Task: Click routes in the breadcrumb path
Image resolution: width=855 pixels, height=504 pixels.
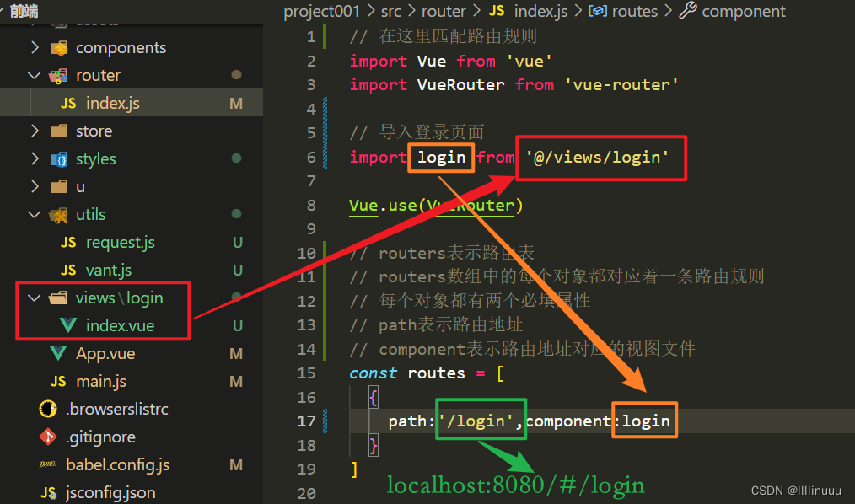Action: [635, 11]
